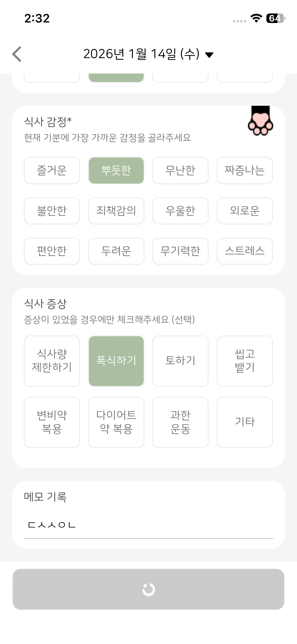The image size is (297, 644).
Task: Tap the battery indicator icon
Action: [x=275, y=18]
